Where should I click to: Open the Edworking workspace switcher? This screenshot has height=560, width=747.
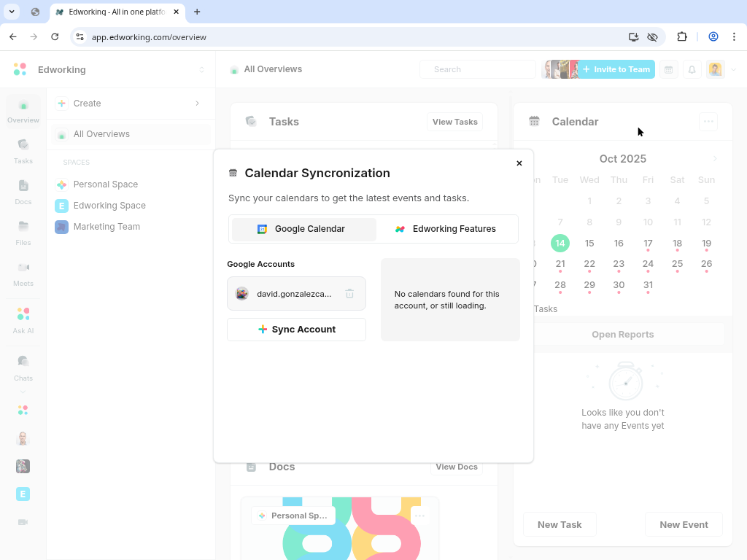(201, 70)
